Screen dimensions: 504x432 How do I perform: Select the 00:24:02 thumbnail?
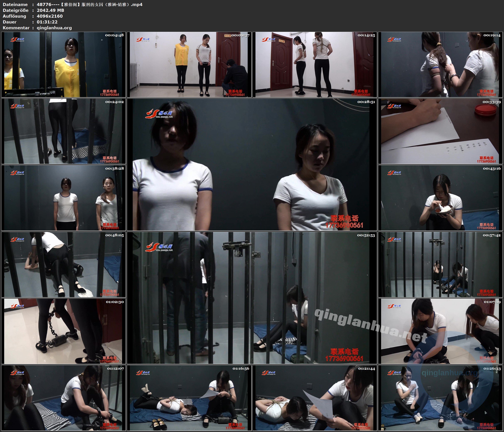(64, 131)
